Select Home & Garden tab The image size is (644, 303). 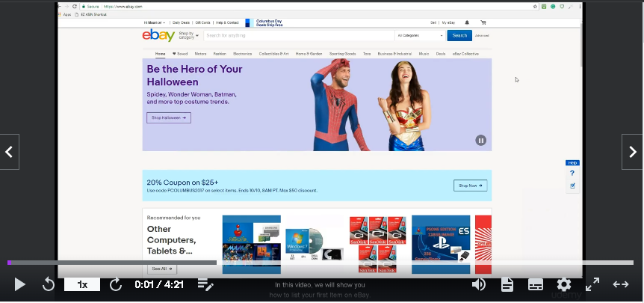309,54
